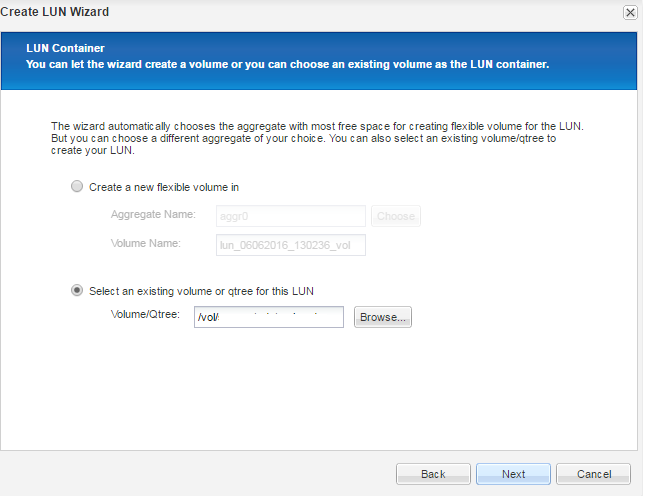Screen dimensions: 645x497
Task: Click the 'Create LUN Wizard' title bar
Action: (x=56, y=12)
